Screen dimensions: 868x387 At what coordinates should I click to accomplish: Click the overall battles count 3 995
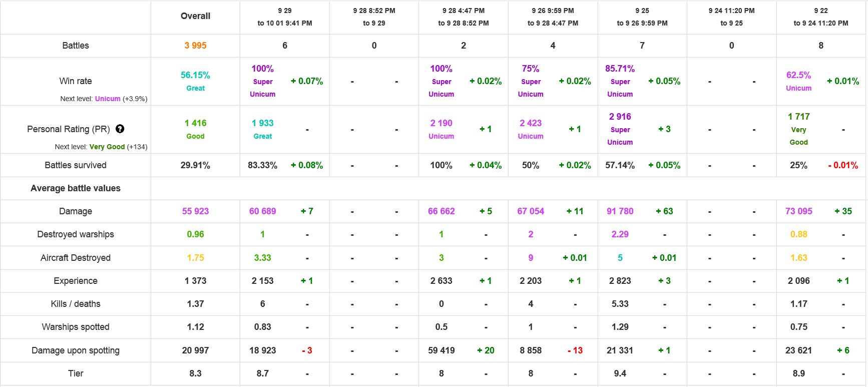coord(195,46)
